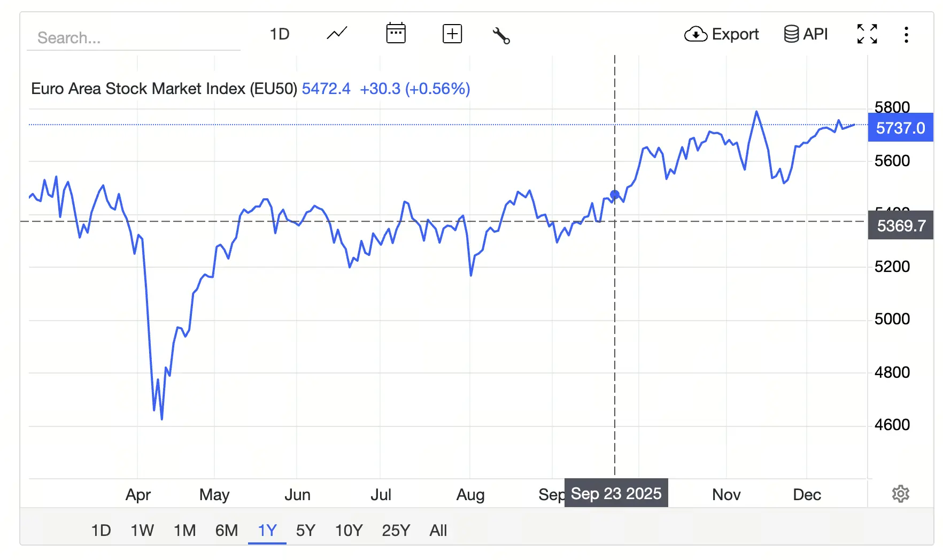Screen dimensions: 943x560
Task: Click the Apr axis label
Action: 138,495
